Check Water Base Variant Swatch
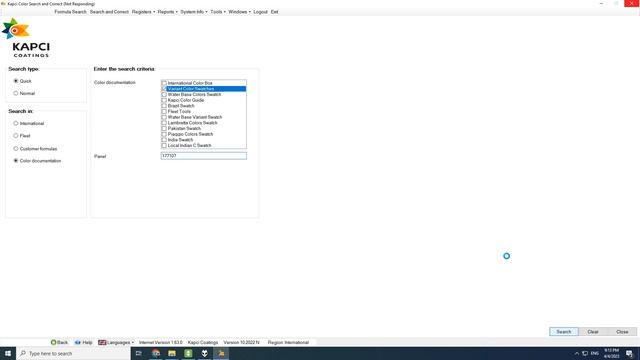Viewport: 640px width, 360px height. (x=164, y=117)
